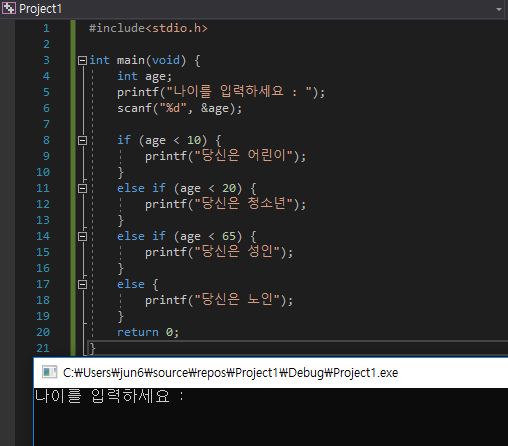
Task: Click line number 14
Action: pyautogui.click(x=43, y=236)
